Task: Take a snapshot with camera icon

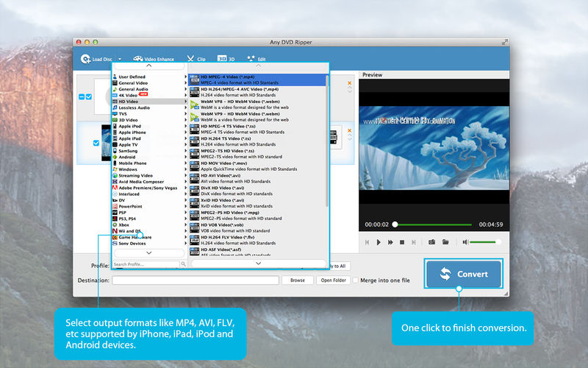Action: pos(432,242)
